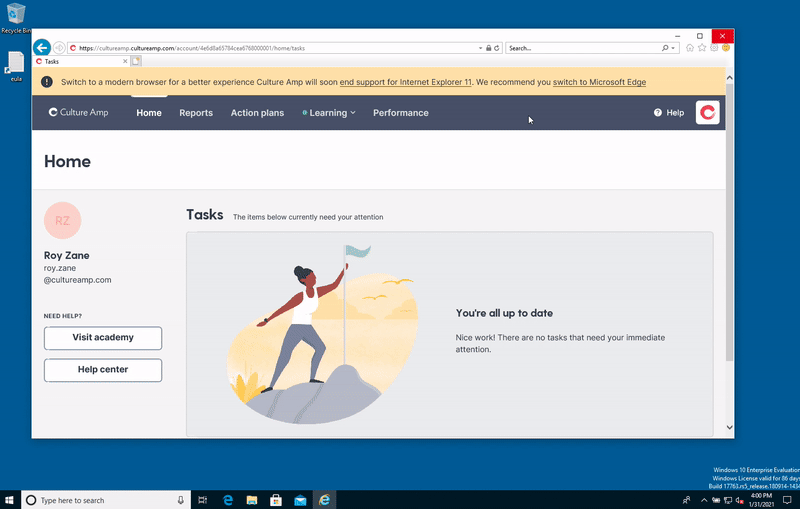Click the Internet Explorer back arrow
Viewport: 800px width, 509px height.
(x=42, y=47)
